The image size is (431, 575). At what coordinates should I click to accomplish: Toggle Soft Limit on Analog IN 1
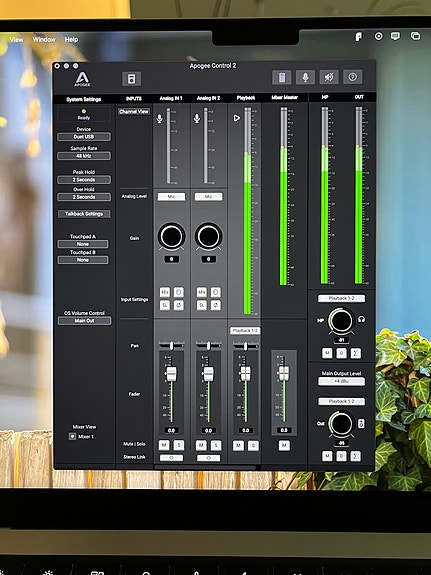165,305
